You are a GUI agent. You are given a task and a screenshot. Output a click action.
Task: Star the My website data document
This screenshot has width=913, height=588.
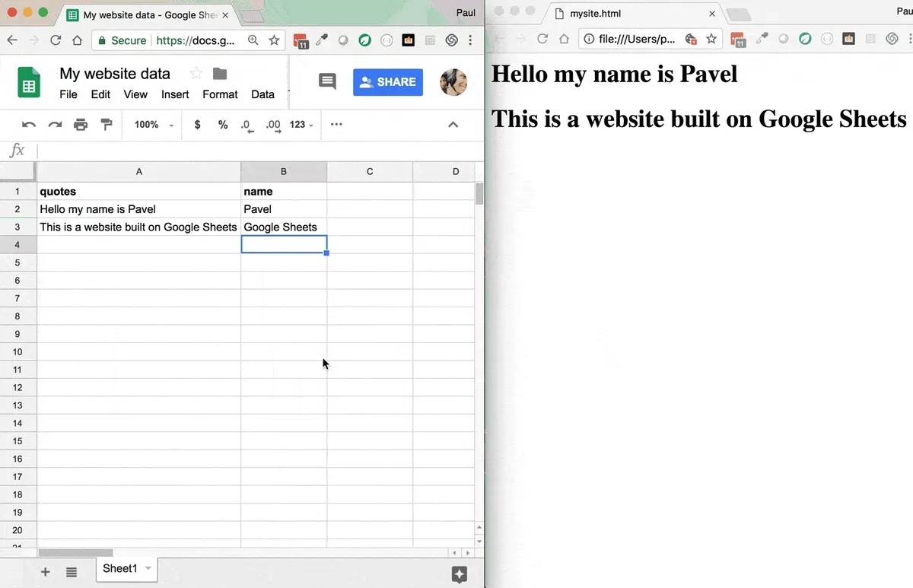point(196,74)
